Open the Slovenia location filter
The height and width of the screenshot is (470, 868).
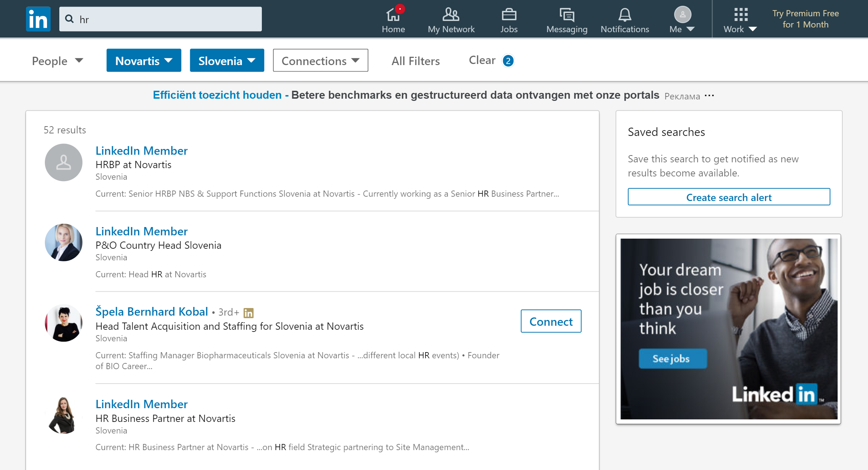[227, 60]
